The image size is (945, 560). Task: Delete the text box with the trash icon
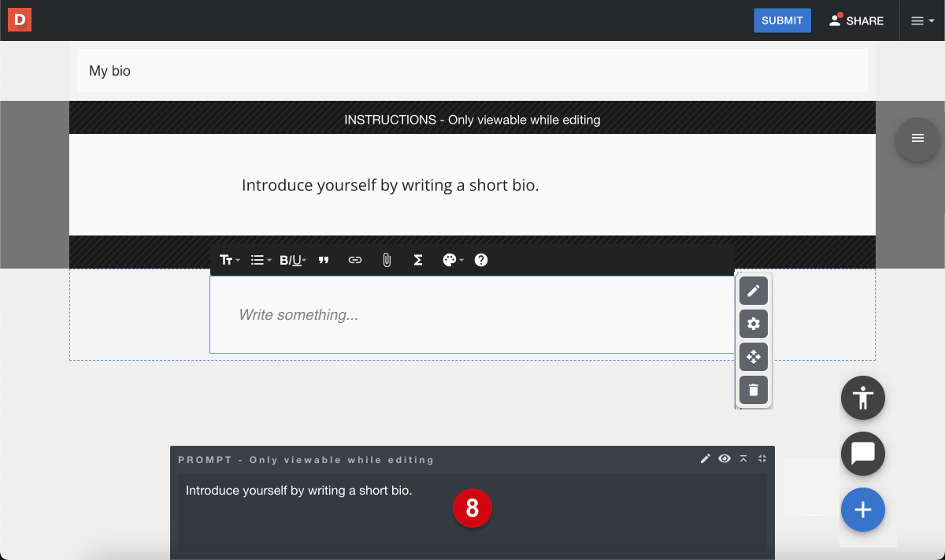point(754,390)
